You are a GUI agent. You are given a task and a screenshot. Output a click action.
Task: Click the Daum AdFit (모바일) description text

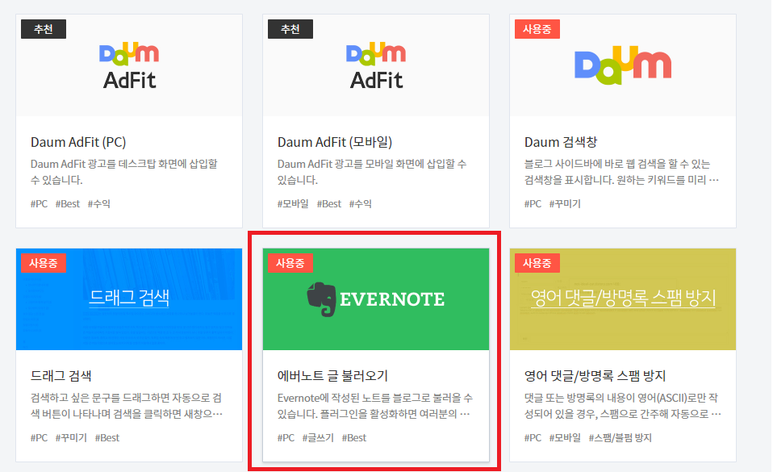[x=372, y=172]
